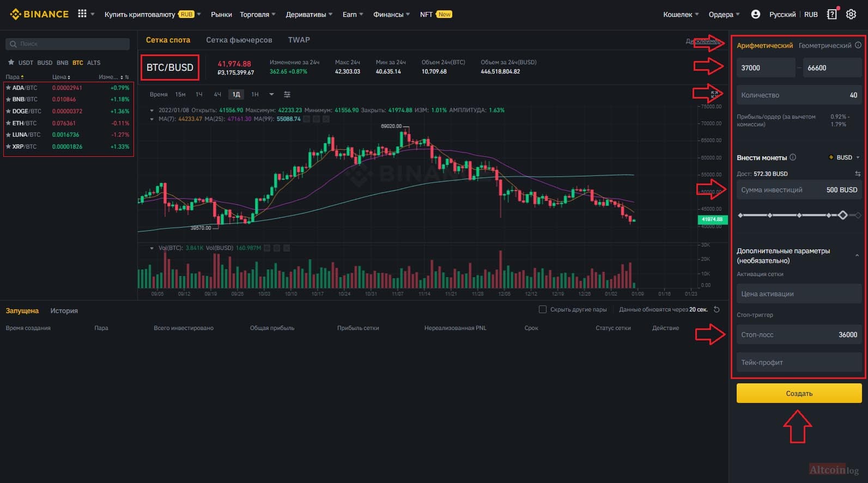868x483 pixels.
Task: Select the 1Д chart interval
Action: tap(236, 94)
